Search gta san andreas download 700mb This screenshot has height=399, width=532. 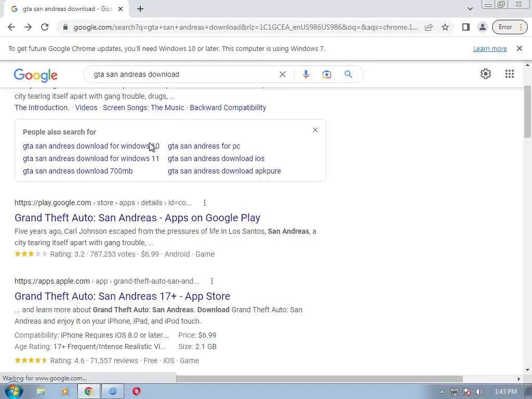pyautogui.click(x=78, y=171)
